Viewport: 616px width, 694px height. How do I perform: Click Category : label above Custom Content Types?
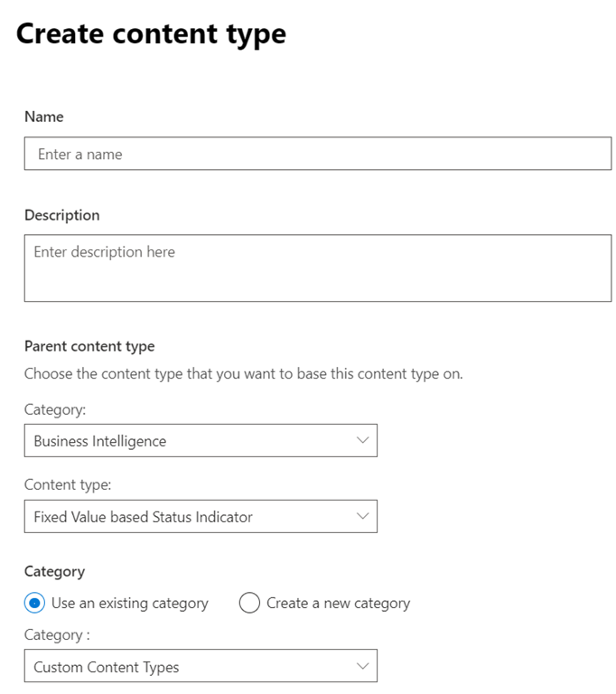(57, 635)
